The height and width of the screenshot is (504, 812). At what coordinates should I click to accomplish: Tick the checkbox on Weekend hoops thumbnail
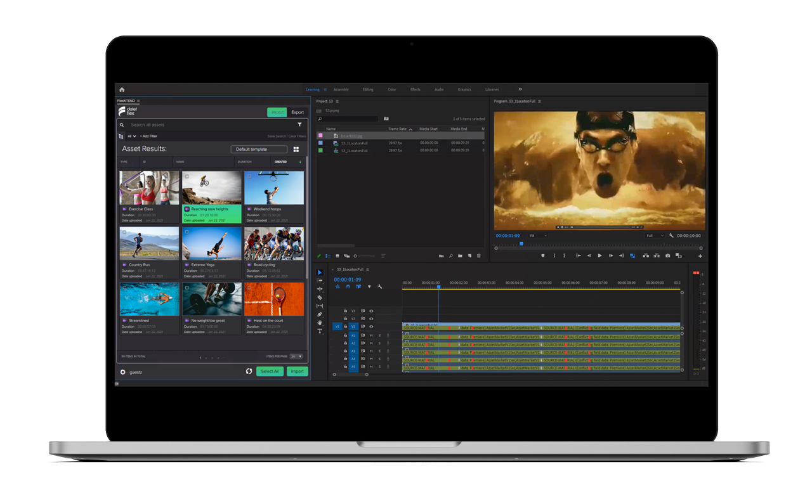point(249,177)
